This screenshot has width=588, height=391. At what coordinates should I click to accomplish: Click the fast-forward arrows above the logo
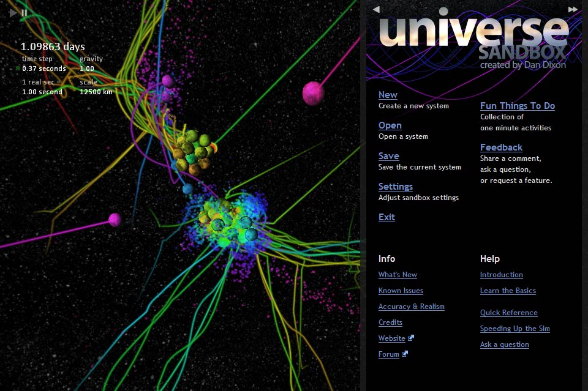click(573, 9)
